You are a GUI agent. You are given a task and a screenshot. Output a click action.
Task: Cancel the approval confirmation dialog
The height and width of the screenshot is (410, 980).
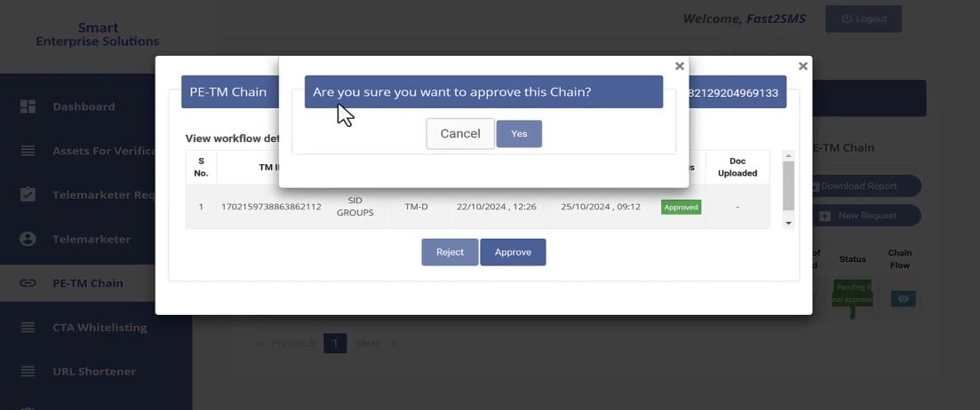click(460, 134)
